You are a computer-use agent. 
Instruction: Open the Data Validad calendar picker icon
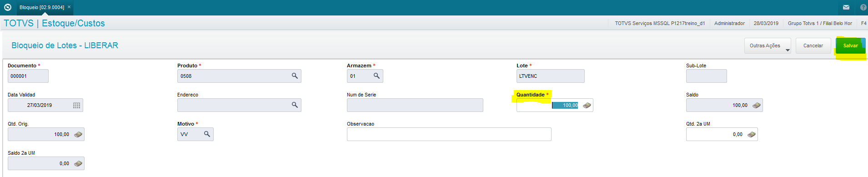(77, 105)
